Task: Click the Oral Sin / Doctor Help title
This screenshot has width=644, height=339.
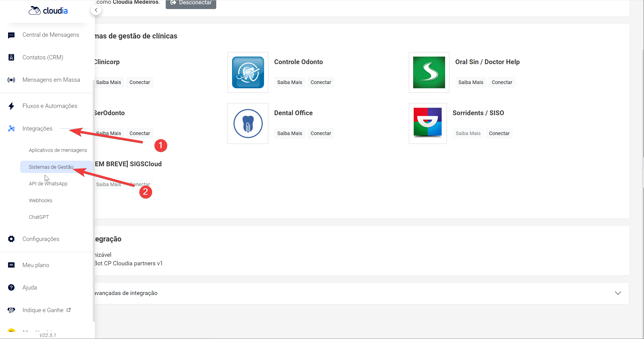Action: pos(487,62)
